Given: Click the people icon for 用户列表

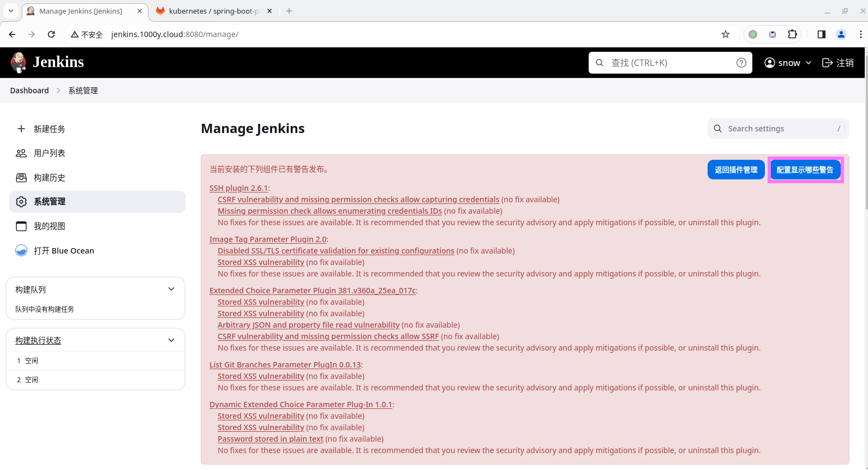Looking at the screenshot, I should pyautogui.click(x=21, y=153).
